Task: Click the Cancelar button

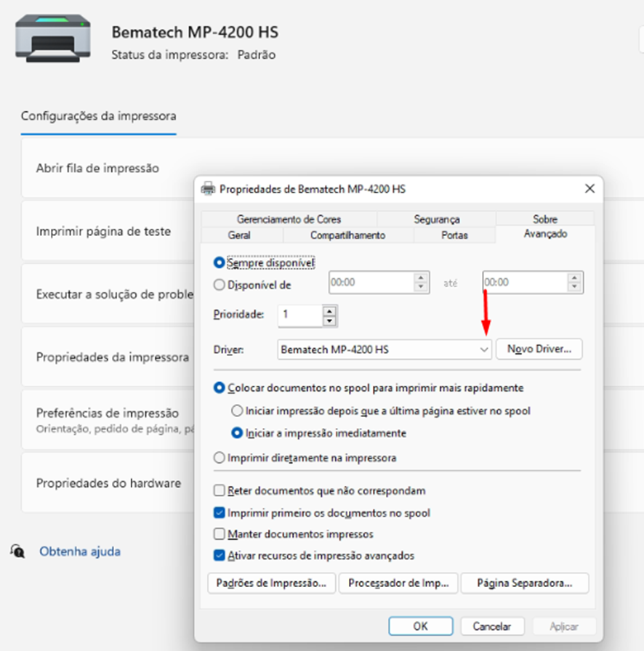Action: [492, 626]
